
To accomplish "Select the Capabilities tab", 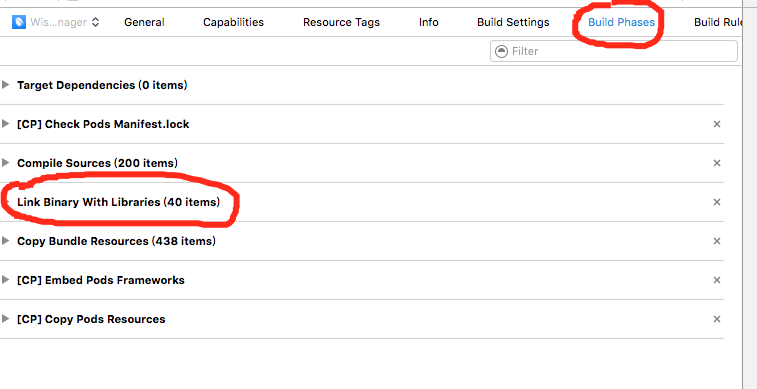I will coord(234,22).
